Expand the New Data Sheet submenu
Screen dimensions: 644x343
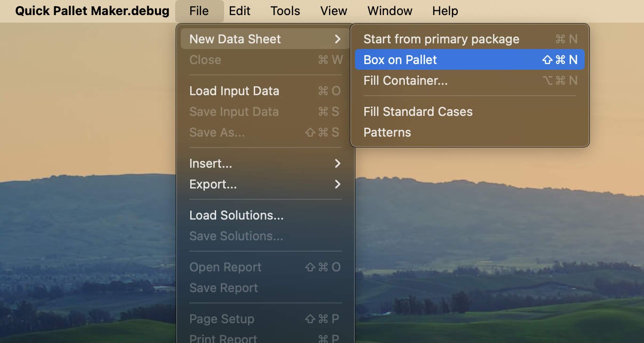point(266,39)
